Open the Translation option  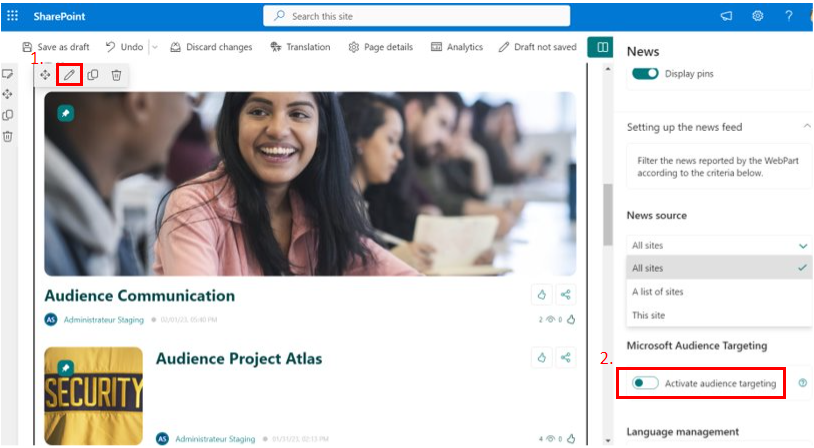coord(300,47)
